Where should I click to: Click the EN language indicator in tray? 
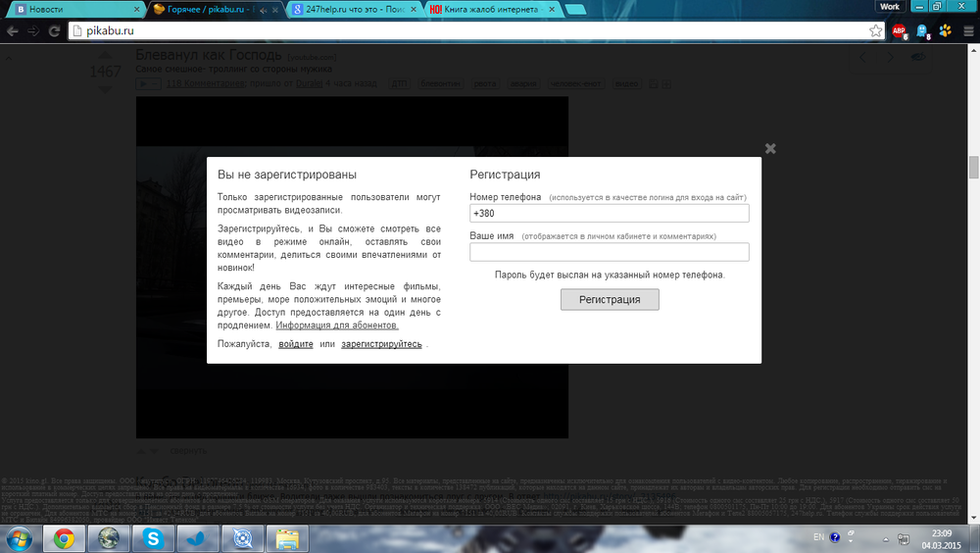pyautogui.click(x=819, y=537)
